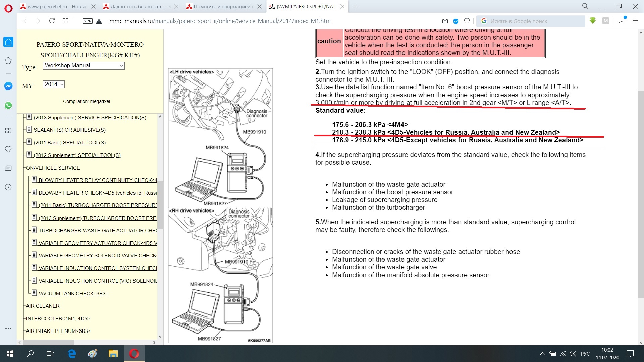Click the ad-blocker shield icon

coord(455,21)
